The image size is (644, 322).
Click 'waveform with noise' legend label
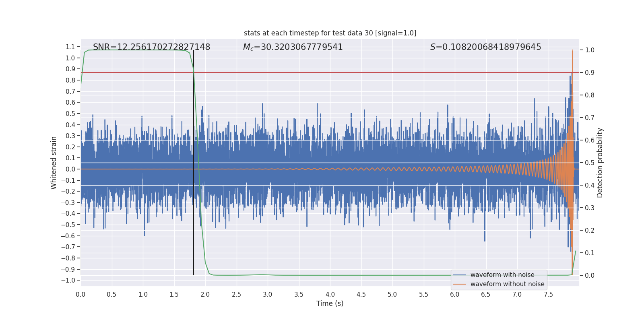click(x=502, y=275)
